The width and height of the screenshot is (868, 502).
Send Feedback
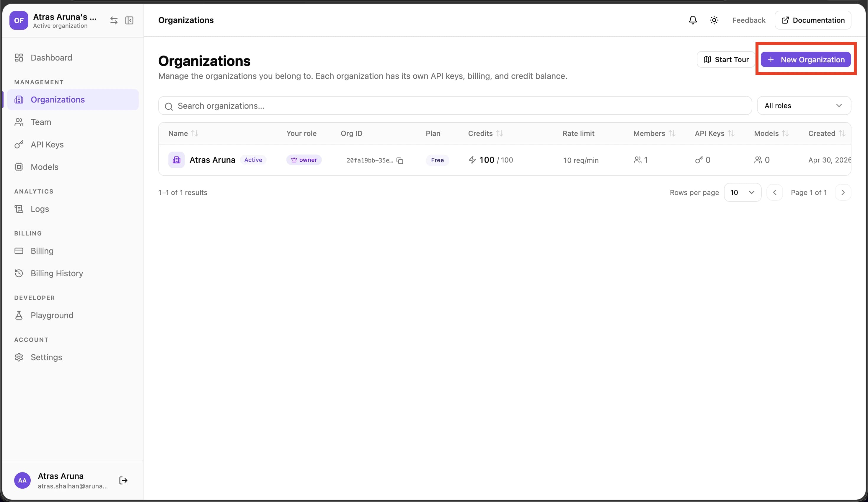[x=749, y=20]
